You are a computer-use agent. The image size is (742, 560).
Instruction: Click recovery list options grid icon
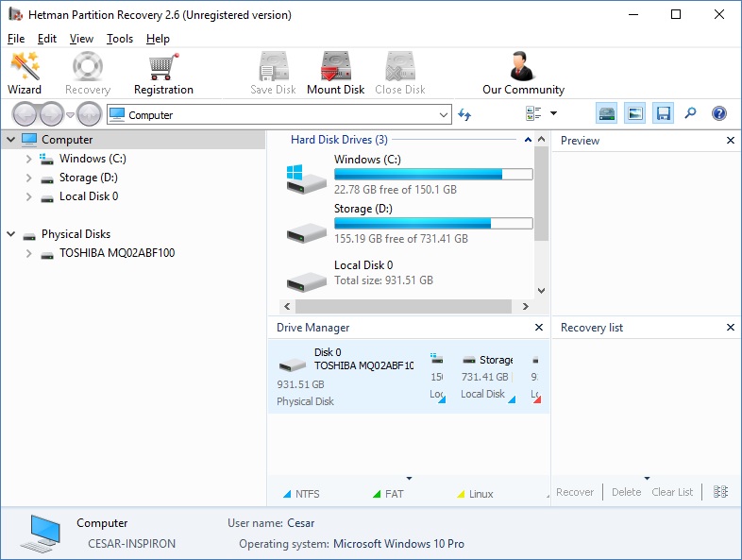click(720, 492)
